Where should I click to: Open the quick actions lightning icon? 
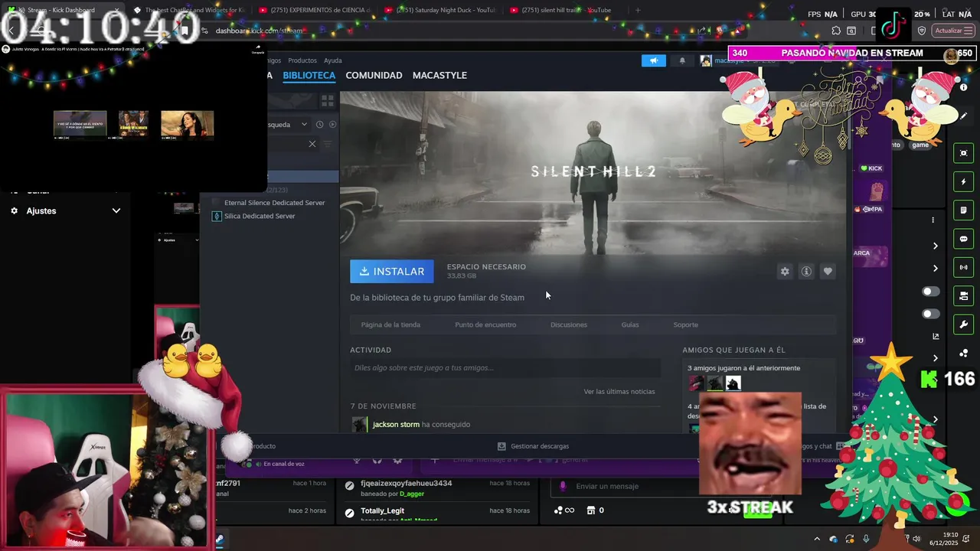pyautogui.click(x=964, y=181)
